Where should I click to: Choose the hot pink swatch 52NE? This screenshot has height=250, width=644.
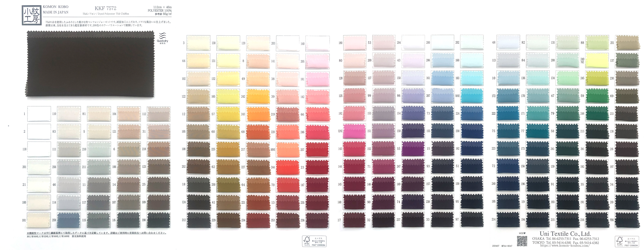point(354,131)
